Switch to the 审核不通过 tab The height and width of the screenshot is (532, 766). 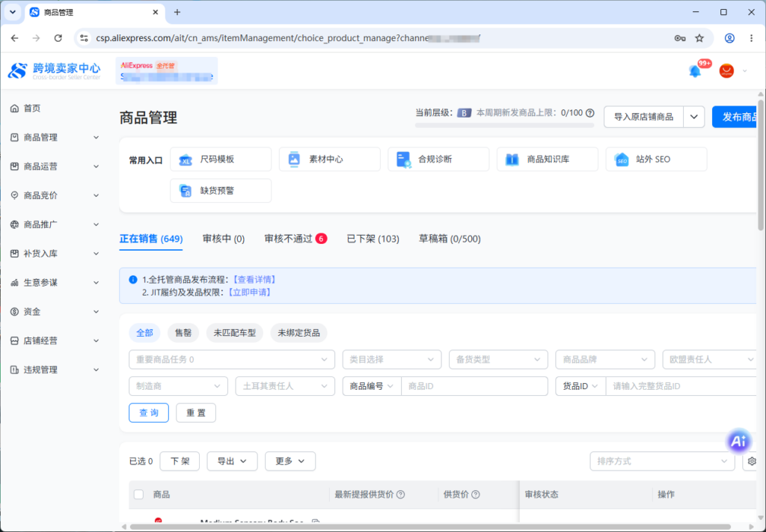(x=295, y=239)
